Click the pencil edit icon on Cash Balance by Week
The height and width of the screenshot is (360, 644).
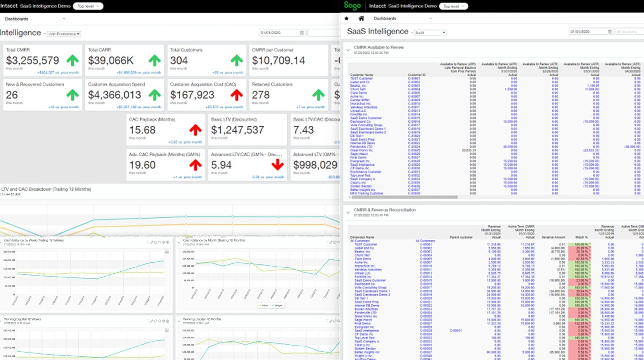pyautogui.click(x=152, y=242)
